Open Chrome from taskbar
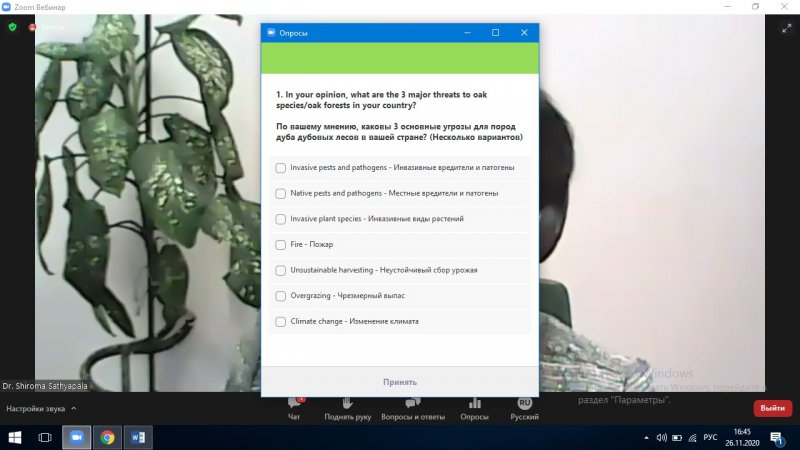Image resolution: width=800 pixels, height=450 pixels. 107,437
